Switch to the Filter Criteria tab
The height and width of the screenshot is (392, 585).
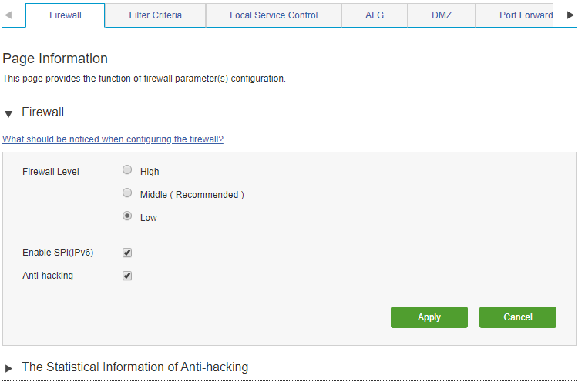[155, 15]
